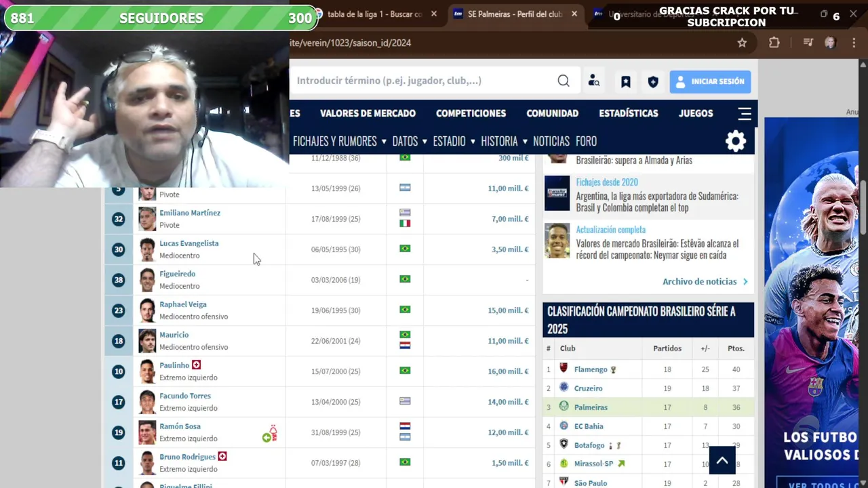
Task: Open the São Paulo club link
Action: click(591, 483)
